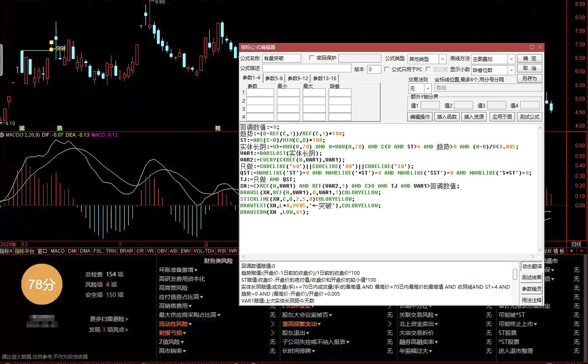
Task: Follow the 更多扫雷避险 link
Action: (109, 319)
